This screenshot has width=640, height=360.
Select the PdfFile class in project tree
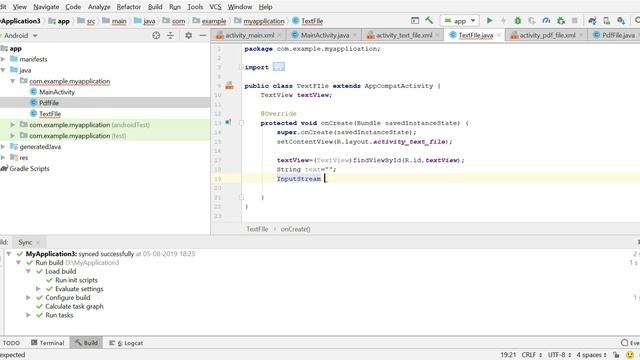[49, 103]
